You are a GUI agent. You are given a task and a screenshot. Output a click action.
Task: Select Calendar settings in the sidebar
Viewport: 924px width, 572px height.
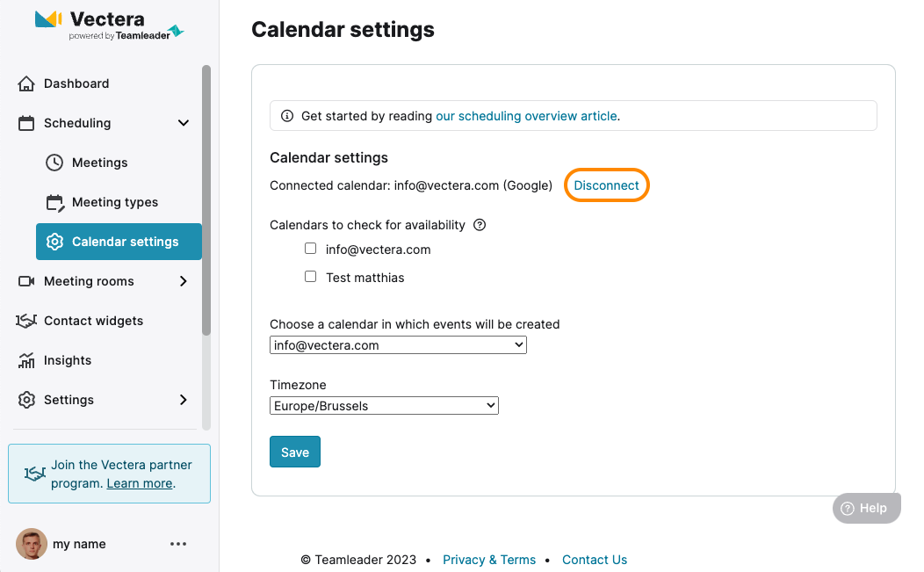[119, 242]
